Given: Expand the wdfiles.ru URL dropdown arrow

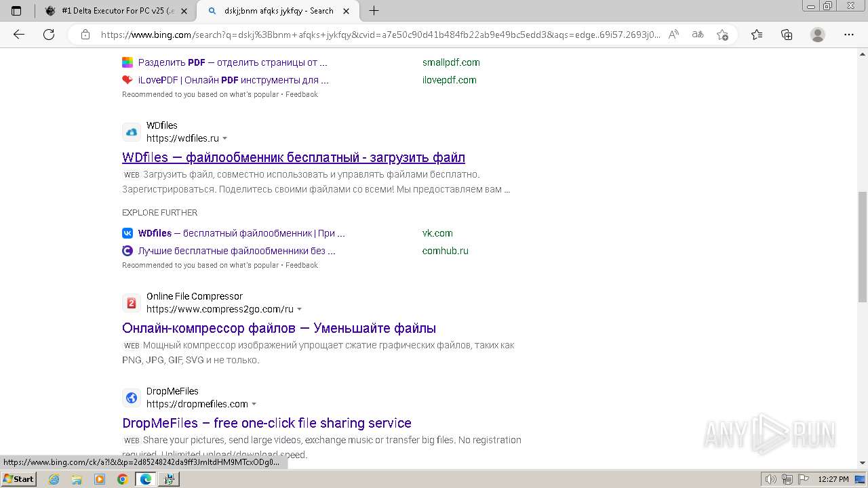Looking at the screenshot, I should tap(225, 138).
